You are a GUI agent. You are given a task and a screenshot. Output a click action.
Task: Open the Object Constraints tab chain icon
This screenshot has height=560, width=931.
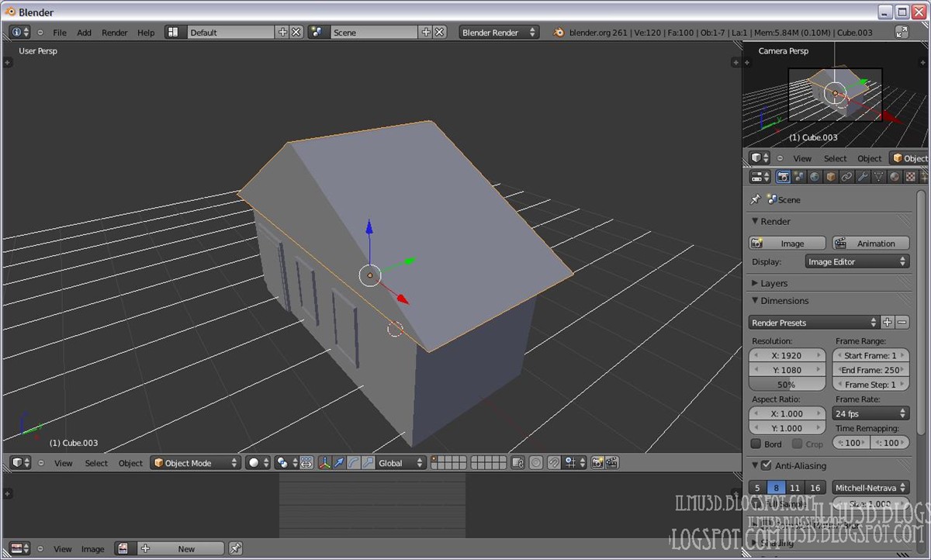click(846, 176)
